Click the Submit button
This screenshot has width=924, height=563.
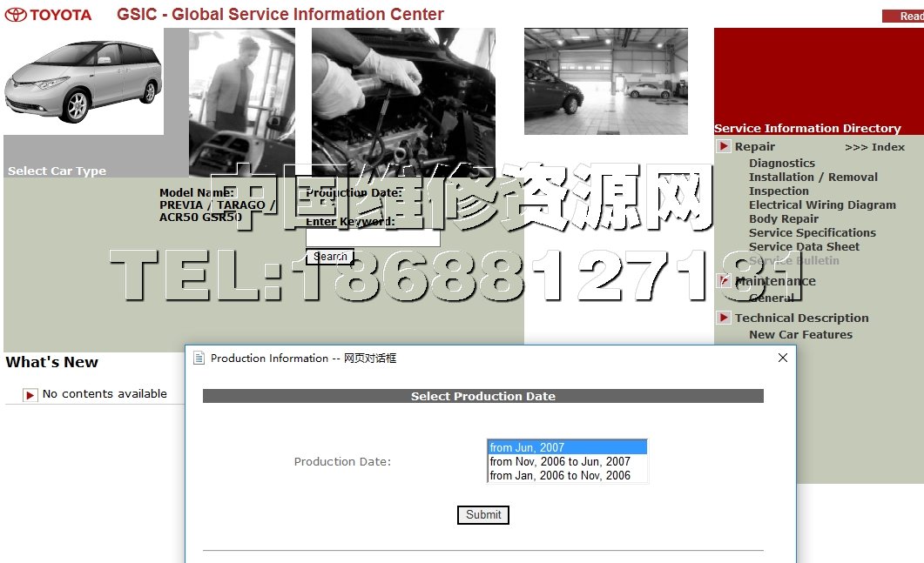click(483, 515)
